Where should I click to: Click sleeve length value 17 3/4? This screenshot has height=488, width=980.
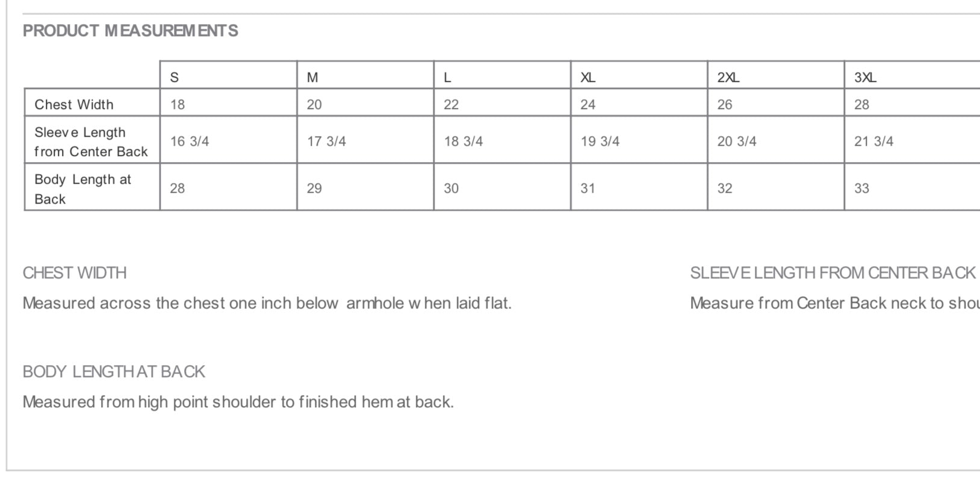tap(326, 142)
